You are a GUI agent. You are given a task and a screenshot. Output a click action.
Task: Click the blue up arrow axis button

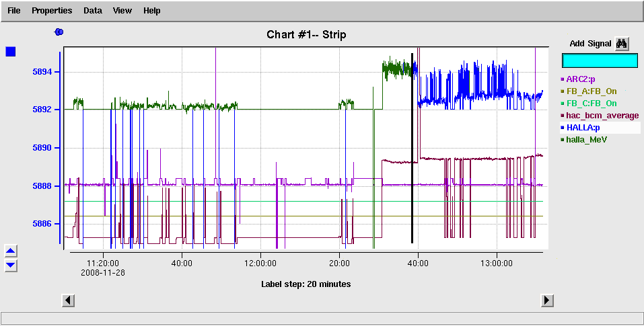coord(11,251)
